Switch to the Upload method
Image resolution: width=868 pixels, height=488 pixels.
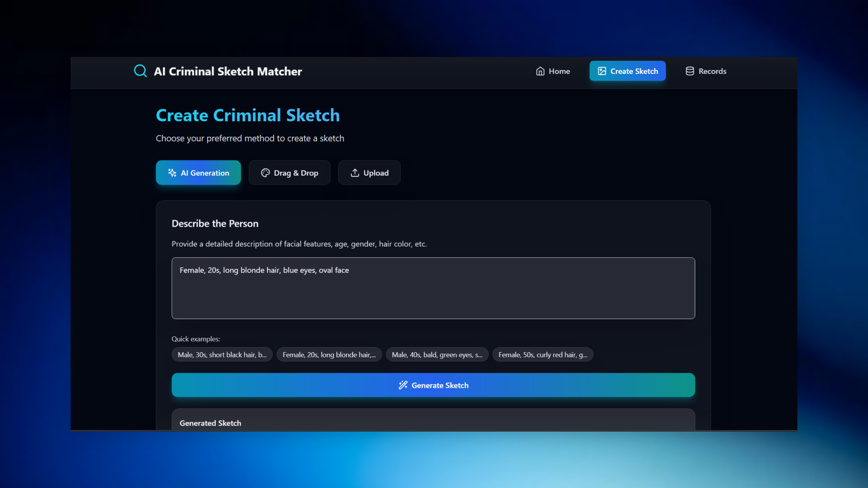tap(369, 173)
